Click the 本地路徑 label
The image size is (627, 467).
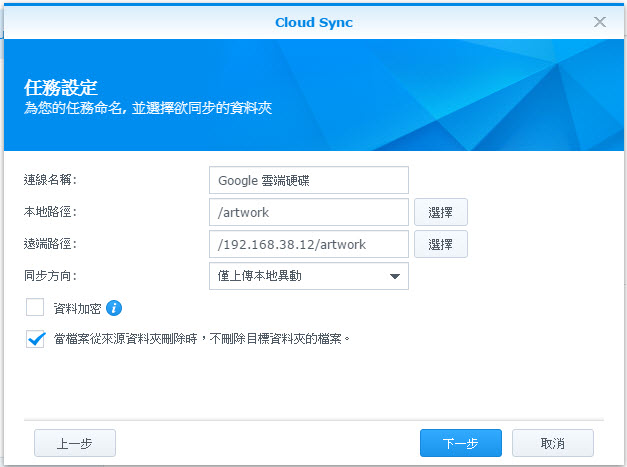(x=50, y=212)
